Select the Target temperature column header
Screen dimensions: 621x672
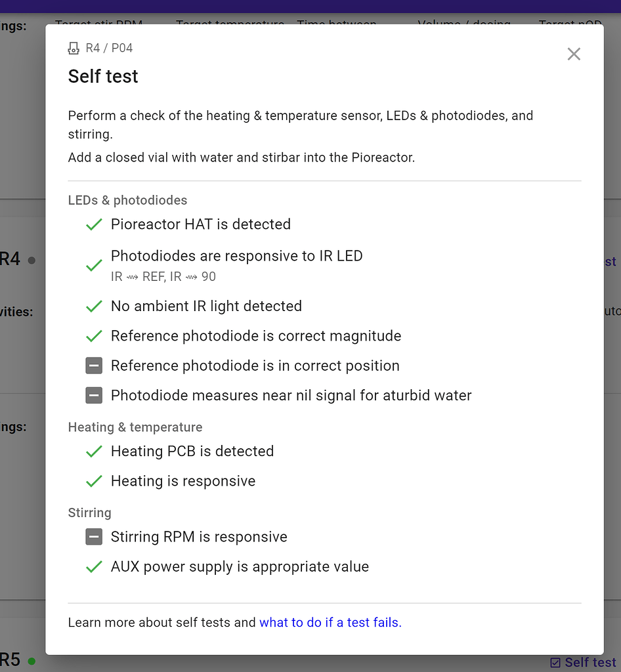[x=230, y=24]
